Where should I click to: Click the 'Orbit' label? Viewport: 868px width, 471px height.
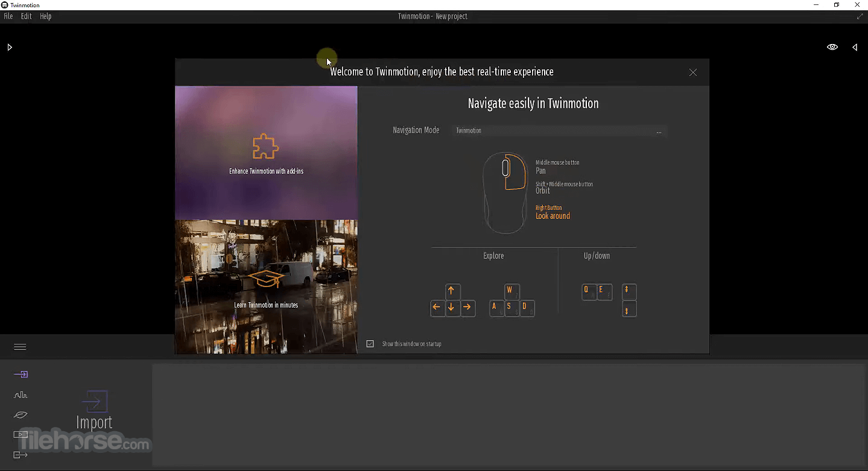point(543,191)
